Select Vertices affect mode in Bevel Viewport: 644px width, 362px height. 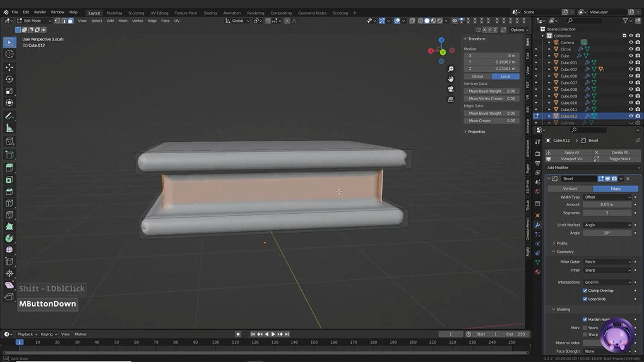pos(570,189)
